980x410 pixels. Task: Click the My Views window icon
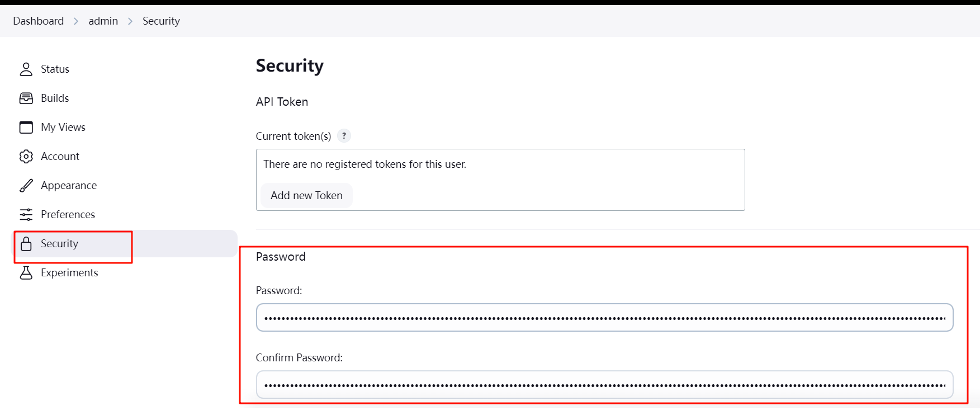26,127
